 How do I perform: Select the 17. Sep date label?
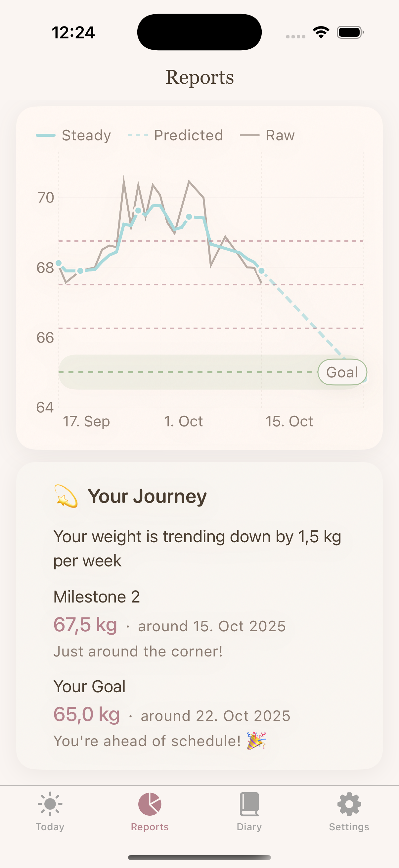point(86,421)
